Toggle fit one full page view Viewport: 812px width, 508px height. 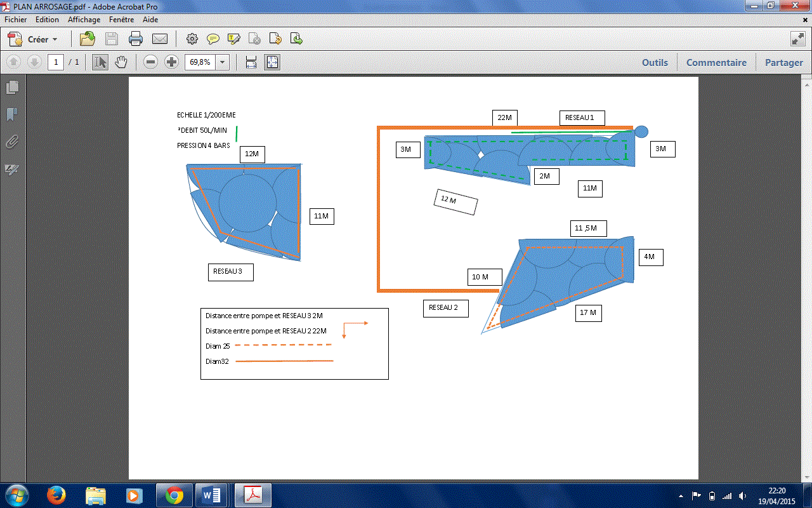pyautogui.click(x=272, y=62)
